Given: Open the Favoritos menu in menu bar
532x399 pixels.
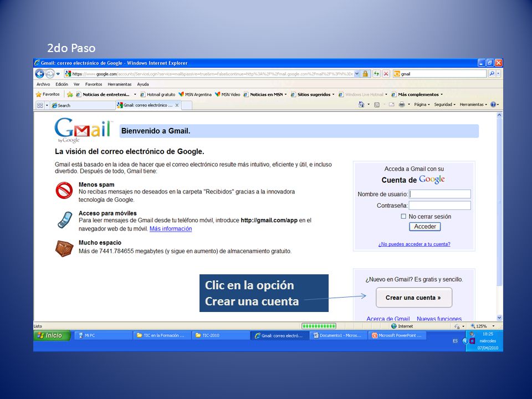Looking at the screenshot, I should (94, 84).
